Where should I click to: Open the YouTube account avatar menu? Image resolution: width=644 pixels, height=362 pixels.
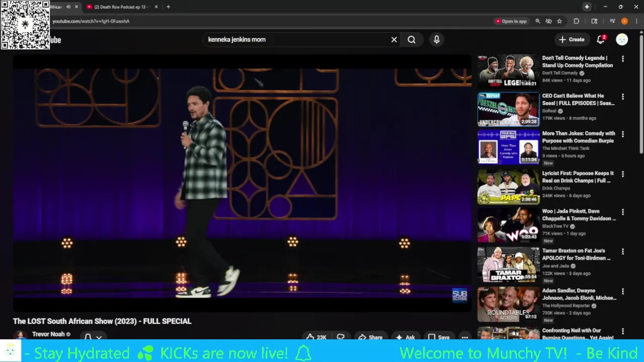pyautogui.click(x=622, y=40)
